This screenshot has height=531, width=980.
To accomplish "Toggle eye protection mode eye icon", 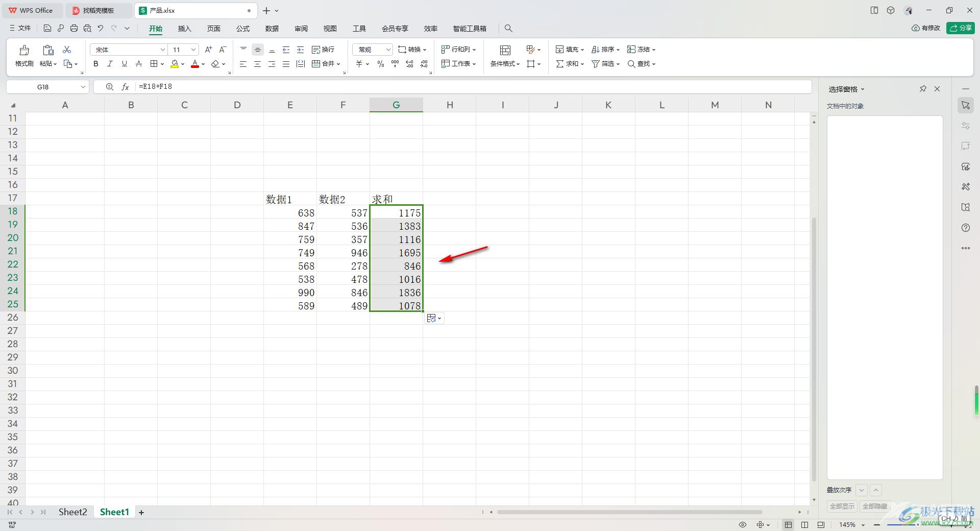I will 743,525.
